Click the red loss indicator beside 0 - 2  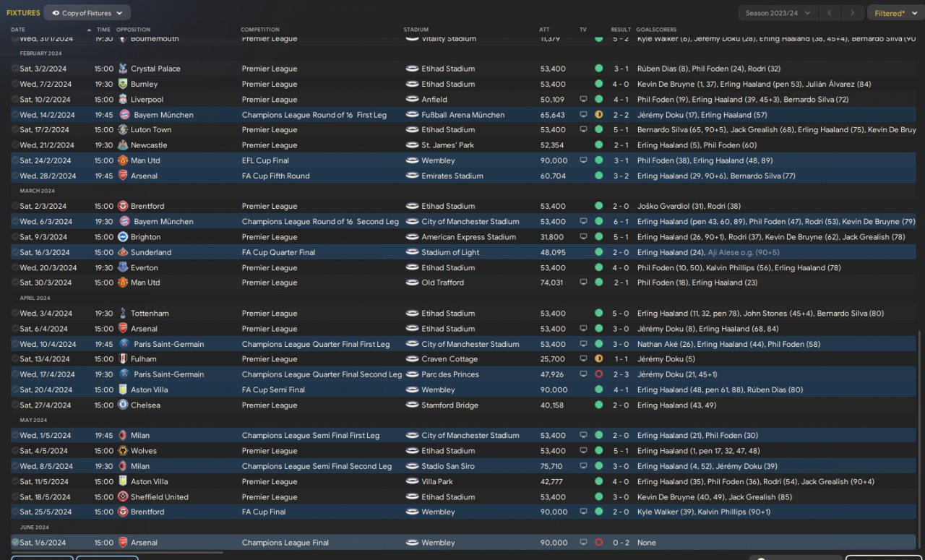click(598, 543)
